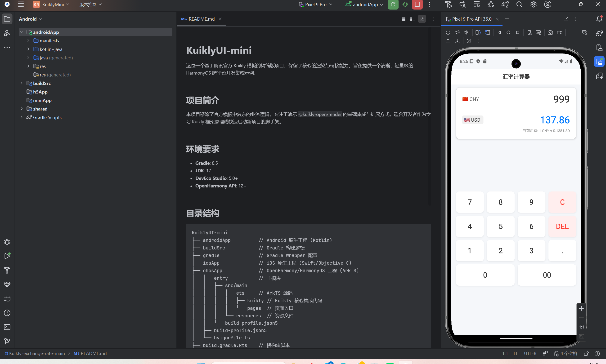Open the 版本控制 menu

[90, 4]
